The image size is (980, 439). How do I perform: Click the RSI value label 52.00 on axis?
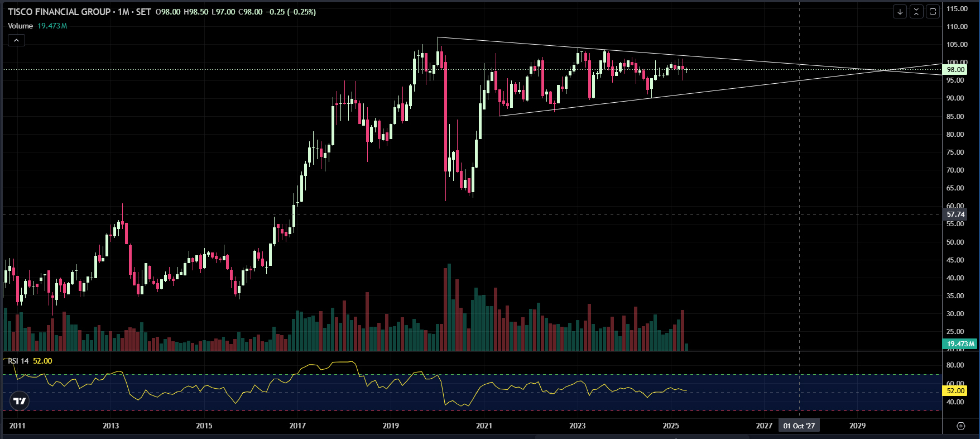955,391
